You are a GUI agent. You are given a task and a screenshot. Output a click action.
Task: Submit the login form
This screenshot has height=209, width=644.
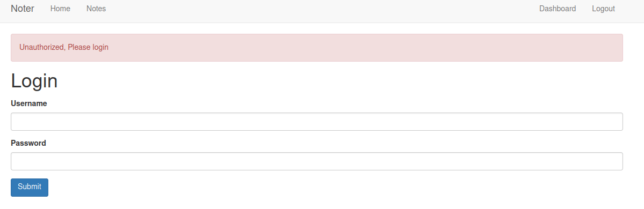(x=30, y=187)
